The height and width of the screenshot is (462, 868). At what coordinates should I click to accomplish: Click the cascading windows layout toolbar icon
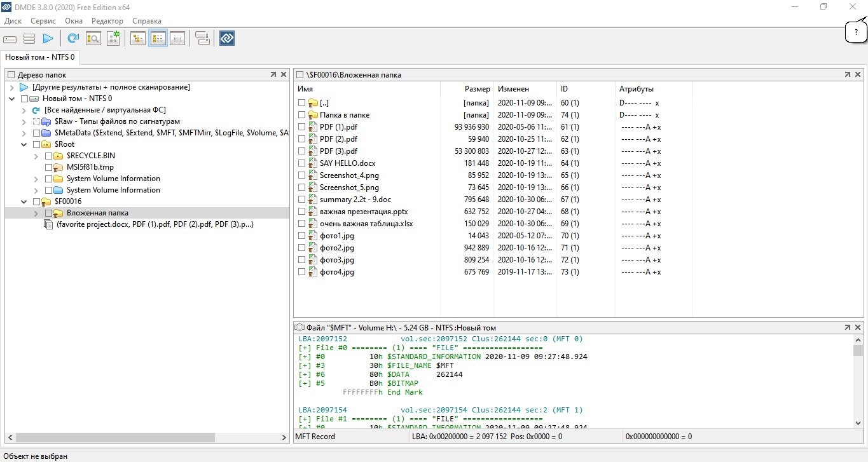[203, 39]
